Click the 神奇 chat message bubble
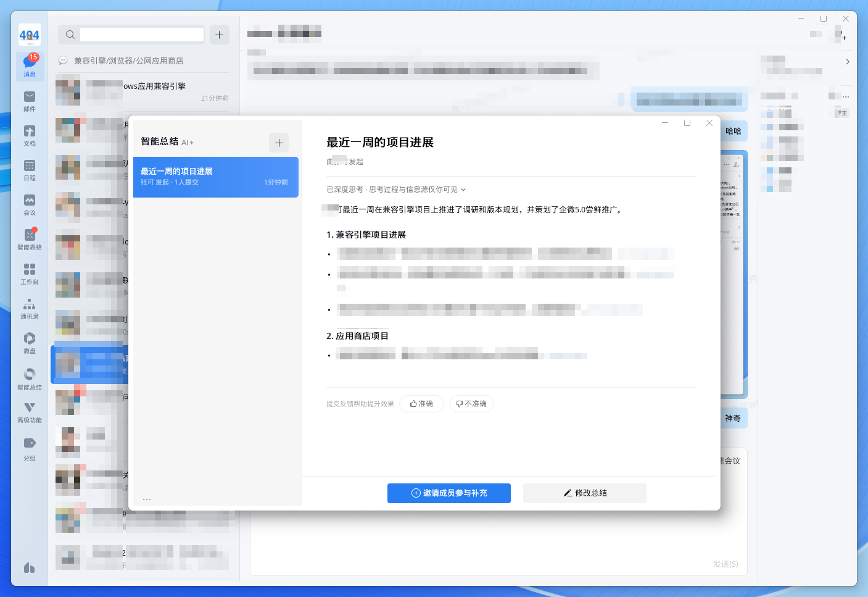This screenshot has width=868, height=597. pyautogui.click(x=733, y=419)
